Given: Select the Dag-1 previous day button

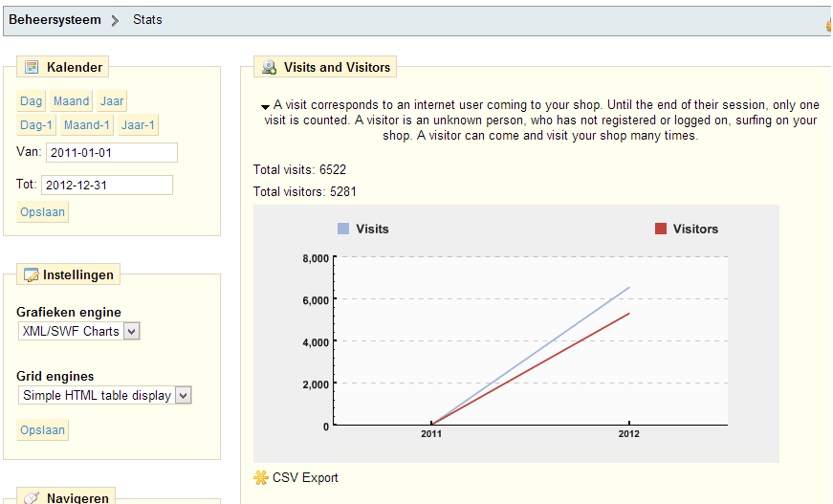Looking at the screenshot, I should tap(36, 125).
